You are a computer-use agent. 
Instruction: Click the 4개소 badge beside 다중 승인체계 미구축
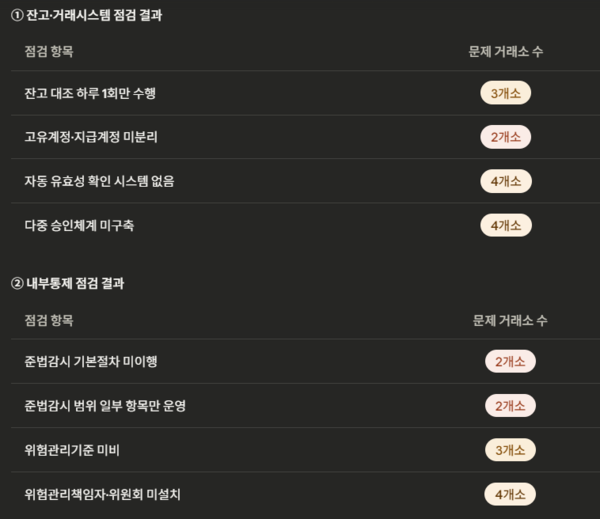(x=505, y=225)
